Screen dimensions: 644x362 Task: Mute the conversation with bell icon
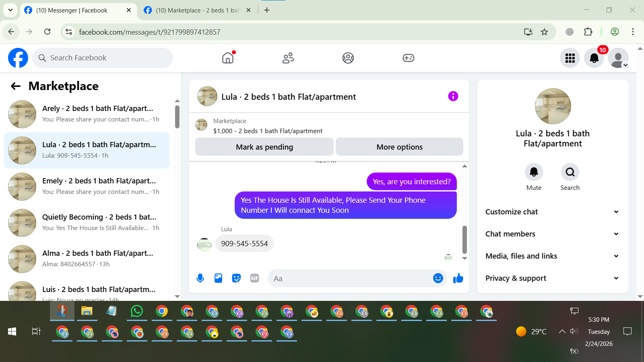(534, 172)
